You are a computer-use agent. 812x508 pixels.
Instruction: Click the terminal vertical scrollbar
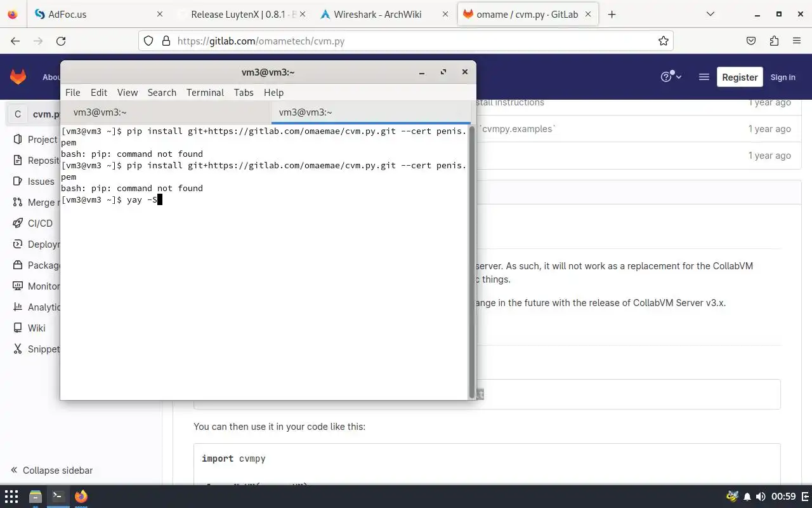[x=471, y=262]
